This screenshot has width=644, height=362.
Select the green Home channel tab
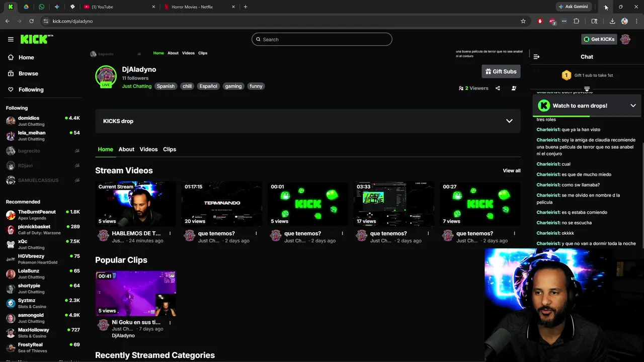click(x=105, y=149)
